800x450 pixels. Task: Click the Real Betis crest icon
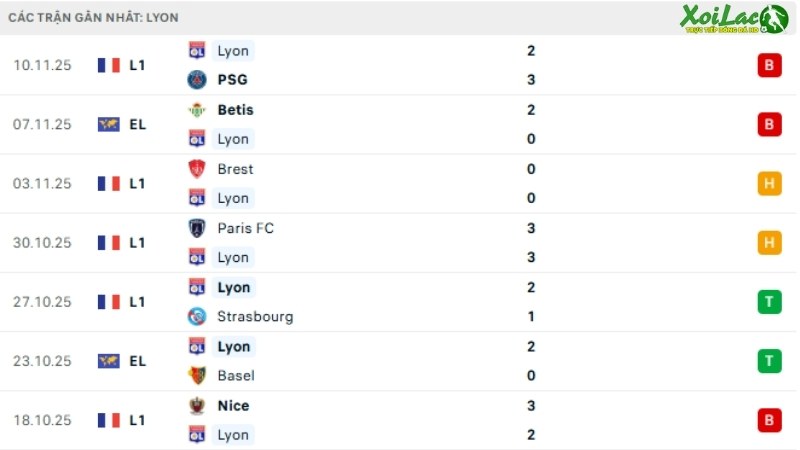pyautogui.click(x=197, y=110)
